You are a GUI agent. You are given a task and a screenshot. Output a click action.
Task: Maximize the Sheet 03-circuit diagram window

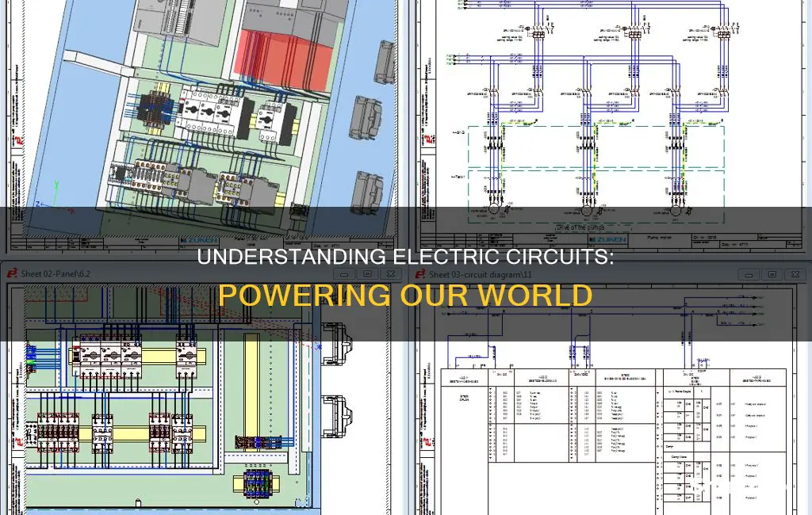pyautogui.click(x=772, y=274)
